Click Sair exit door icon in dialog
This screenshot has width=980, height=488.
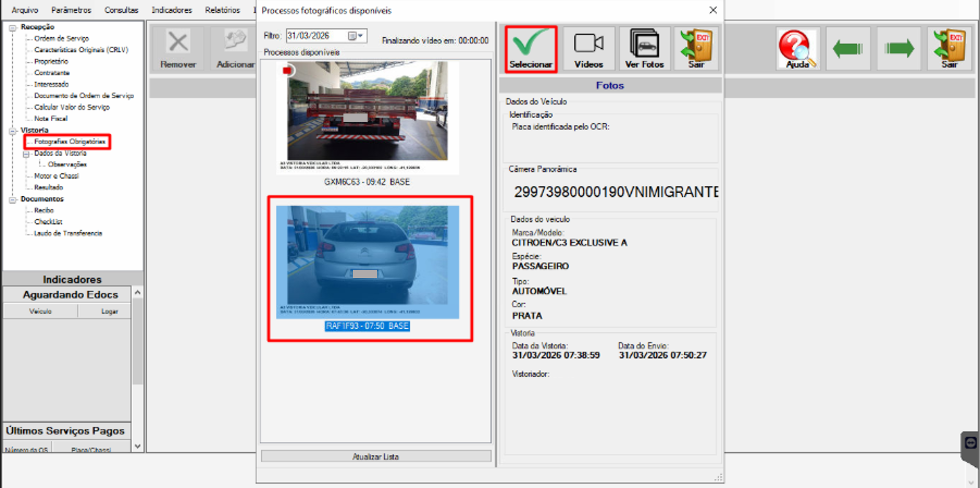click(696, 49)
